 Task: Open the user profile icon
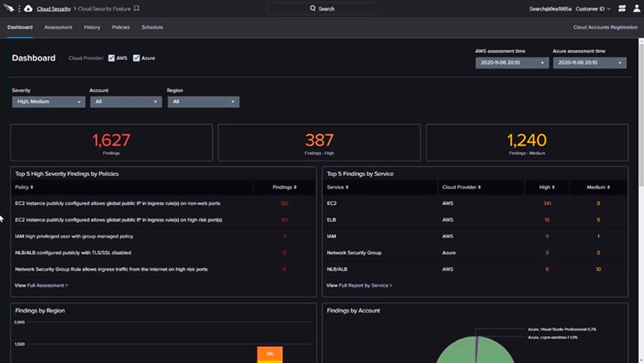pyautogui.click(x=635, y=9)
